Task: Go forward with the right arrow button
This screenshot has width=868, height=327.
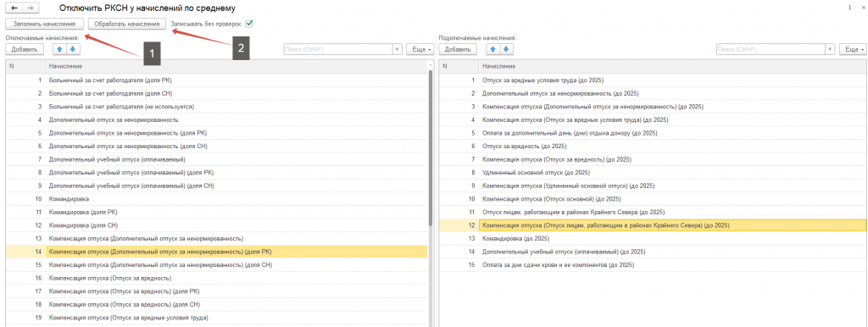Action: pyautogui.click(x=30, y=8)
